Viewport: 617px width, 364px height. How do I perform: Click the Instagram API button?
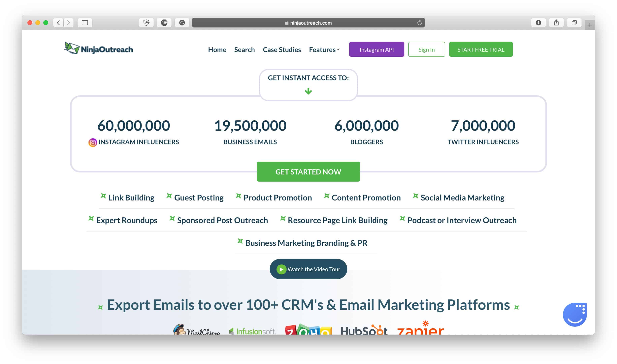click(376, 49)
